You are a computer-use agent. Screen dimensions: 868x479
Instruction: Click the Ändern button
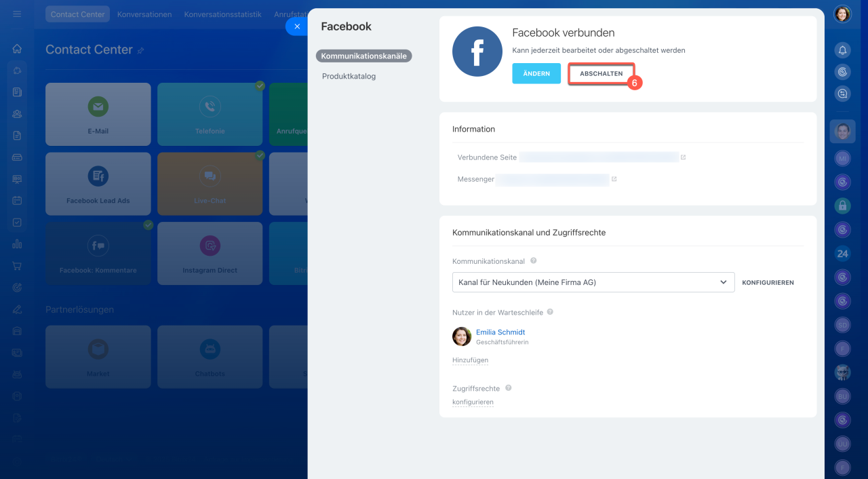pos(536,73)
